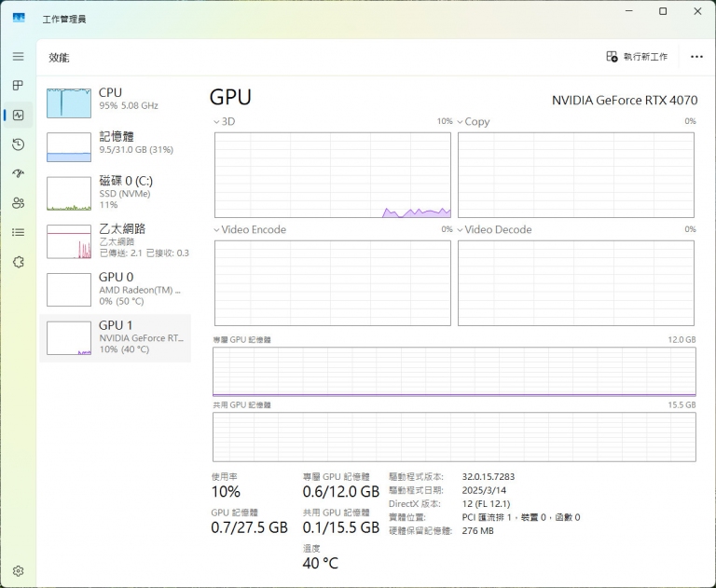This screenshot has width=716, height=588.
Task: Open the Services puzzle-piece icon
Action: click(18, 262)
